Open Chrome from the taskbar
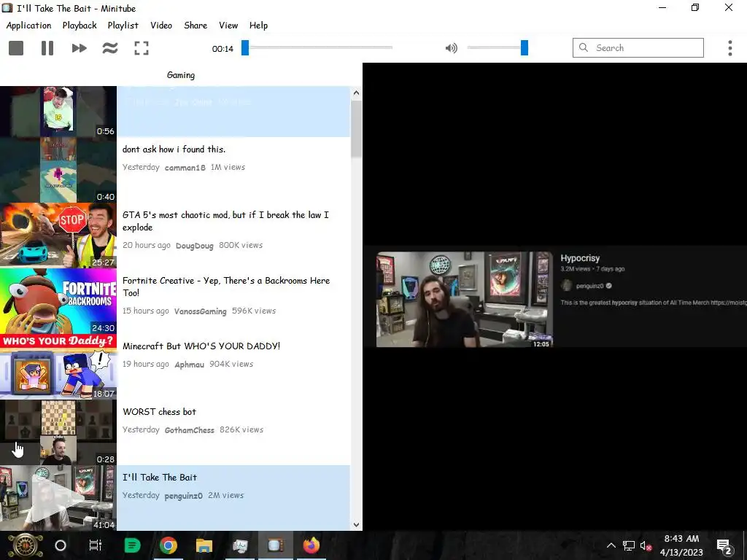The image size is (747, 560). click(x=169, y=545)
